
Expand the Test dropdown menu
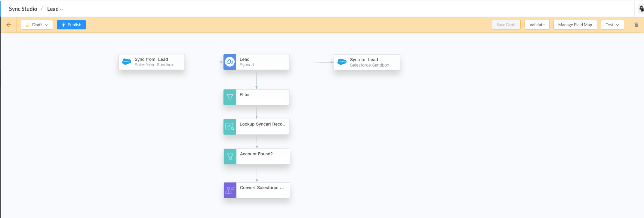coord(612,25)
